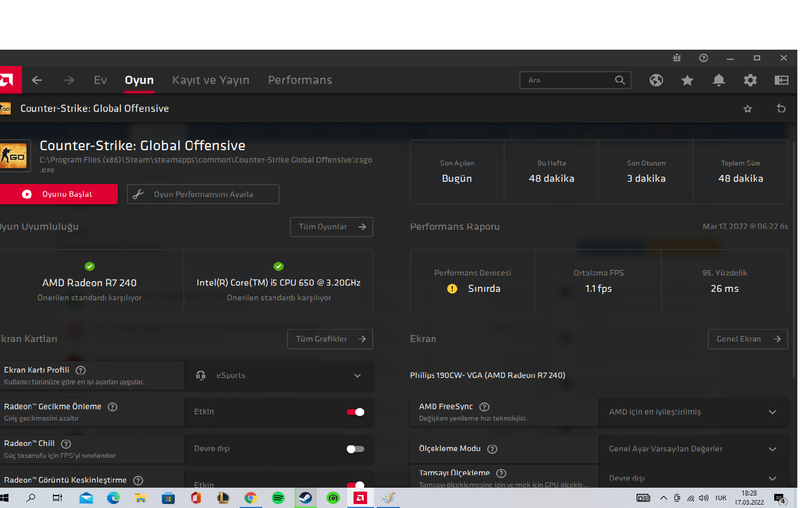
Task: Click Oyun Performansını Ayarla button
Action: 203,194
